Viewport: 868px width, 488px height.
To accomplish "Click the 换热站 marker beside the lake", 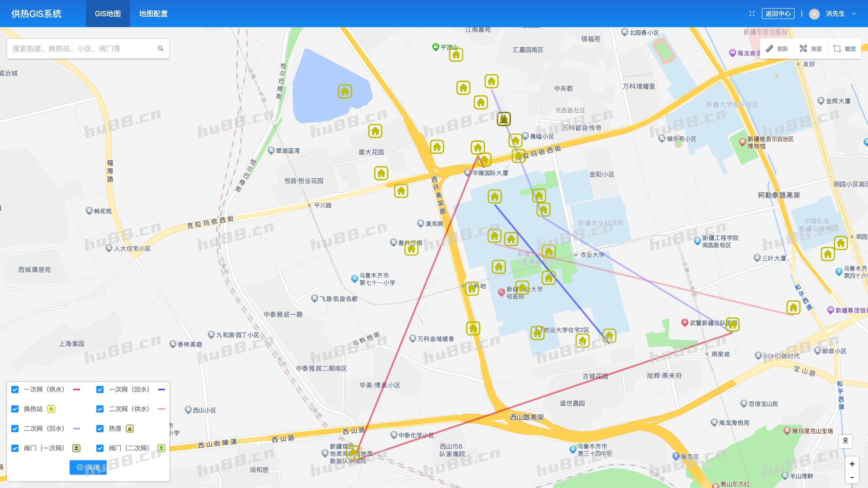I will 344,91.
